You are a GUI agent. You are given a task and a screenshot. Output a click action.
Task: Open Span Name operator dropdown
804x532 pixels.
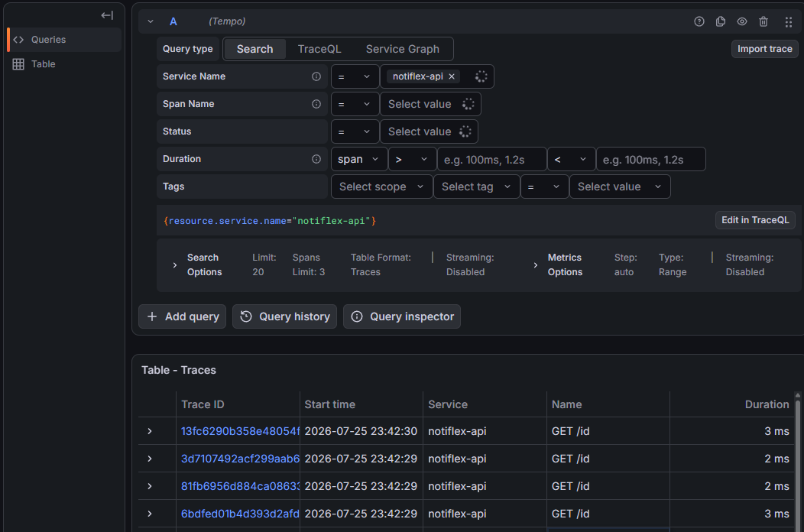pos(355,104)
